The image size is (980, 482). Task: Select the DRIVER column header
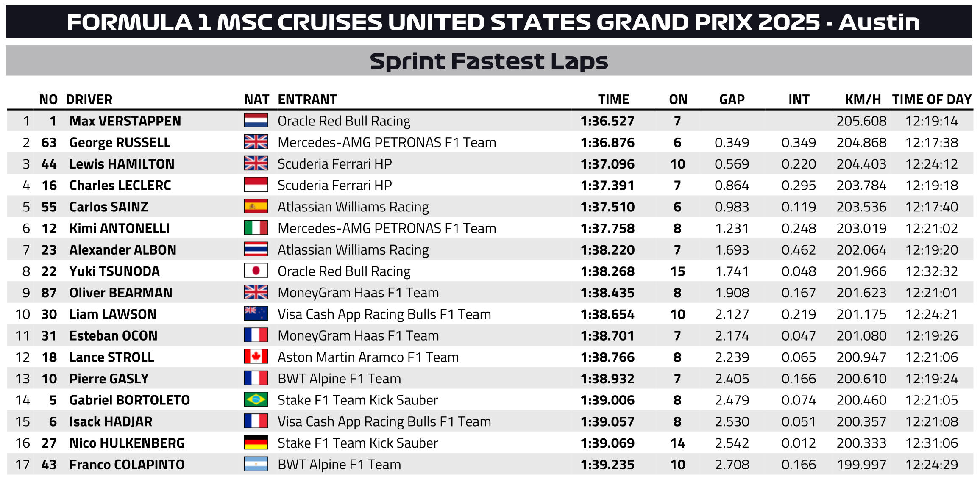(x=89, y=100)
